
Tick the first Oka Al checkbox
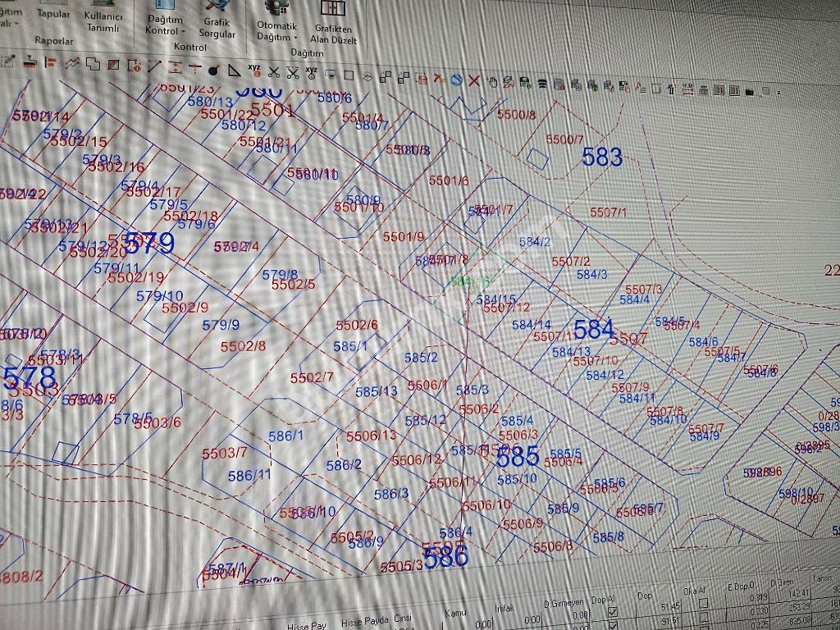click(703, 604)
